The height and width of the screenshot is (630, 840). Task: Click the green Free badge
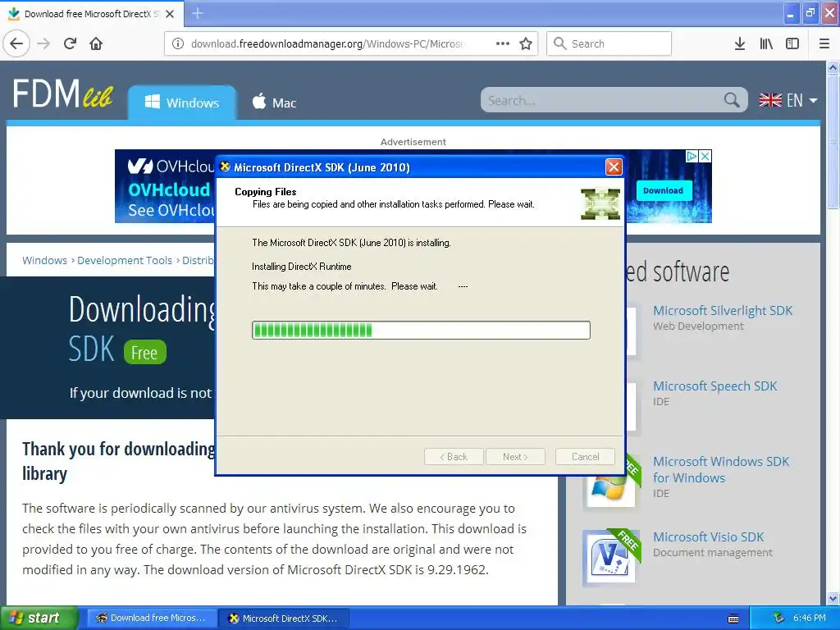click(x=144, y=353)
